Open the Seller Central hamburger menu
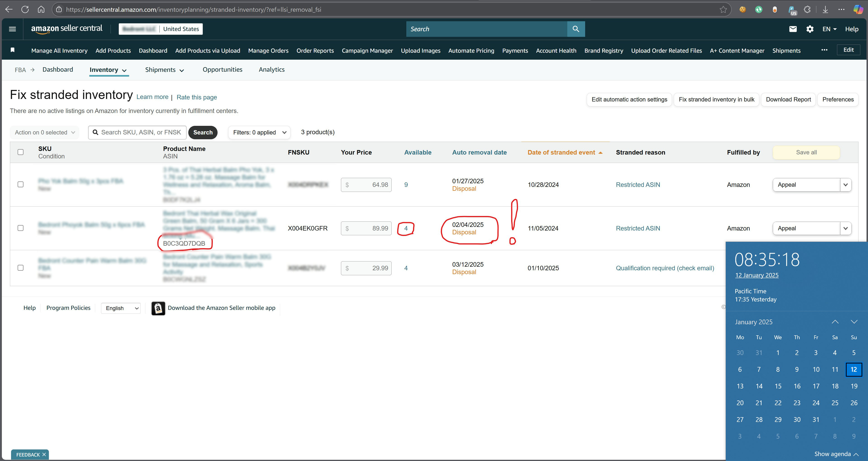 tap(12, 29)
